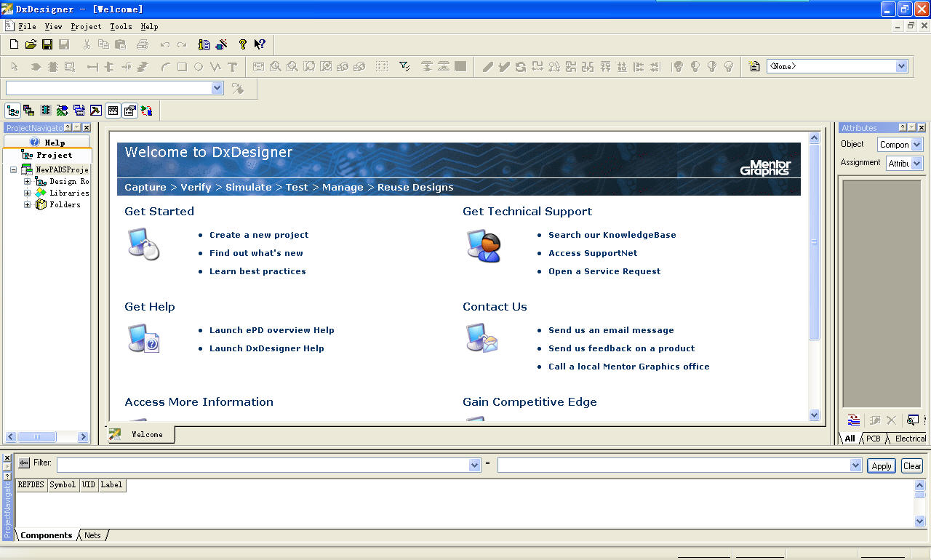This screenshot has height=560, width=931.
Task: Open a file with the folder icon
Action: (31, 44)
